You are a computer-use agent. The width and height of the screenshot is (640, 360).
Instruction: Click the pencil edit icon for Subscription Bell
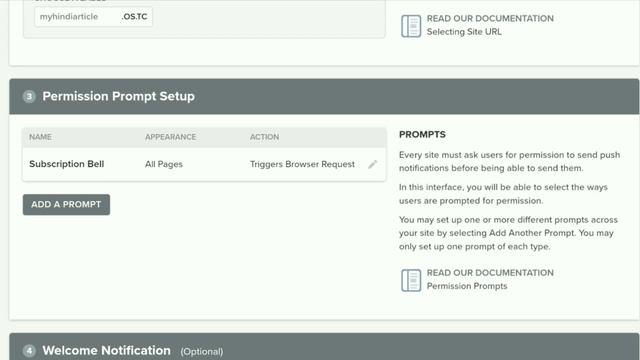[372, 164]
